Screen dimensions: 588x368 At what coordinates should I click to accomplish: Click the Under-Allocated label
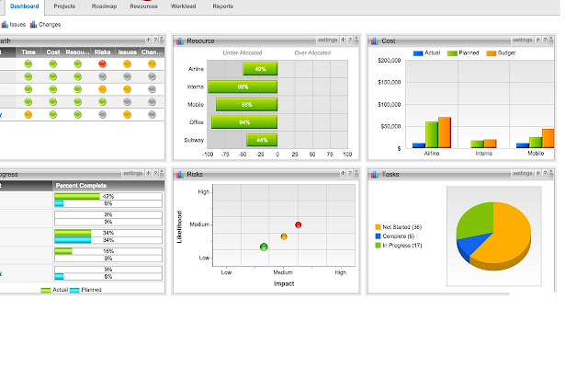(243, 53)
